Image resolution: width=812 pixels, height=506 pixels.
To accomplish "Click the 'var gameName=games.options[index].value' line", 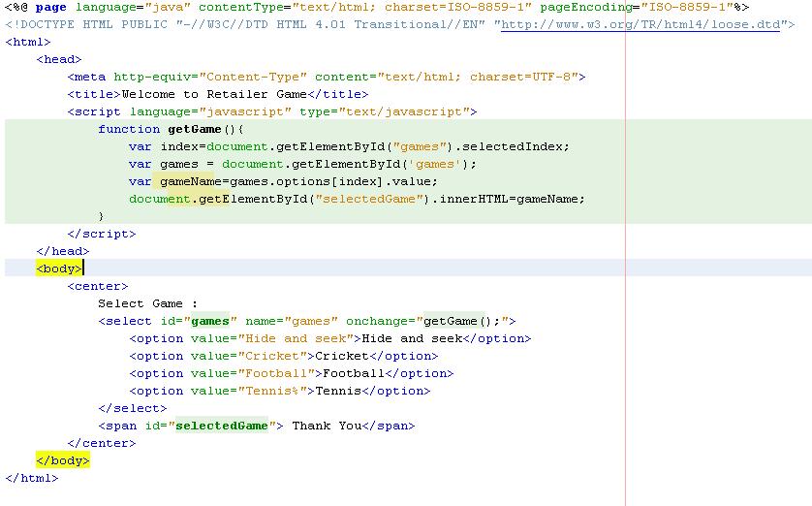I will [x=283, y=182].
